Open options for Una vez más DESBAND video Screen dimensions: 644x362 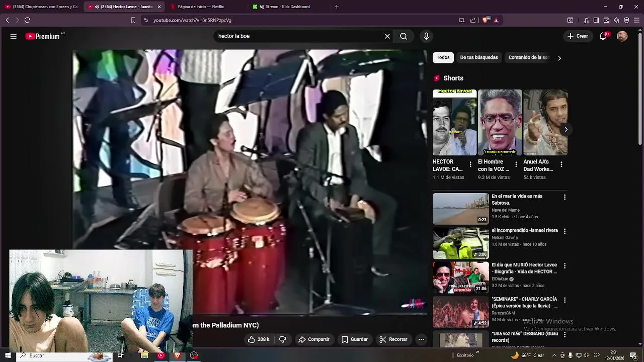[x=565, y=334]
